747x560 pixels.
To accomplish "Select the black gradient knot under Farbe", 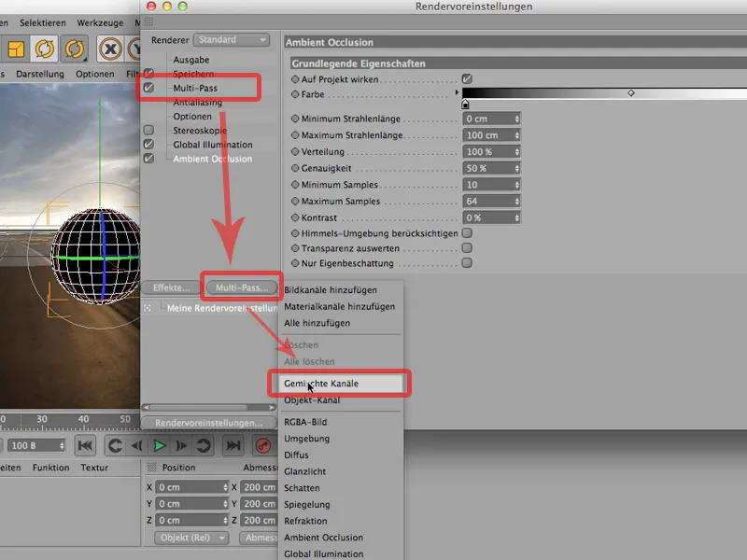I will 465,104.
